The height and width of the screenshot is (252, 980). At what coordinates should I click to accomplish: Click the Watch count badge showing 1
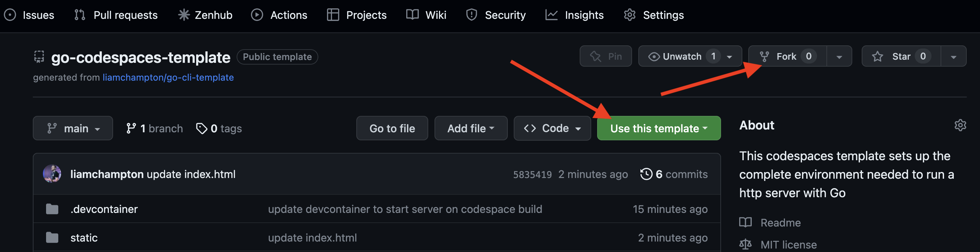(713, 56)
